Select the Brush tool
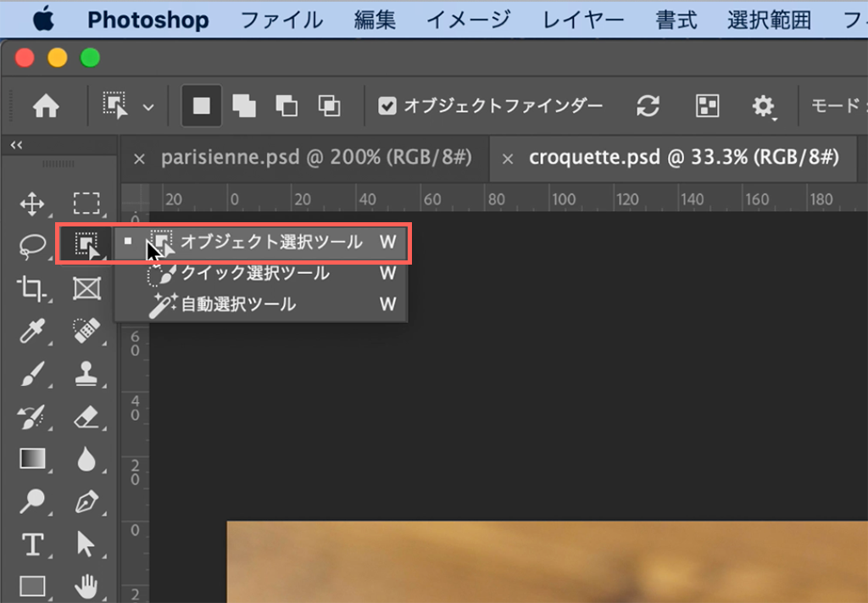 pyautogui.click(x=32, y=374)
